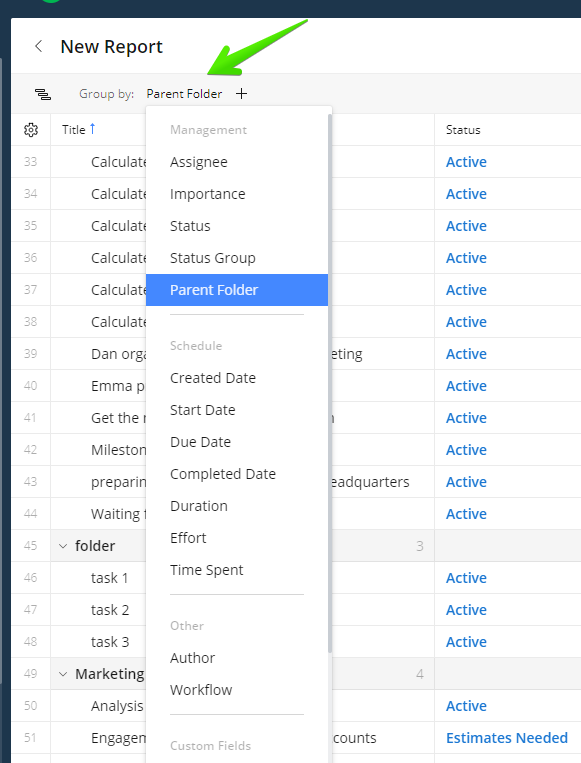Select Author under Other
This screenshot has height=763, width=581.
click(x=237, y=658)
